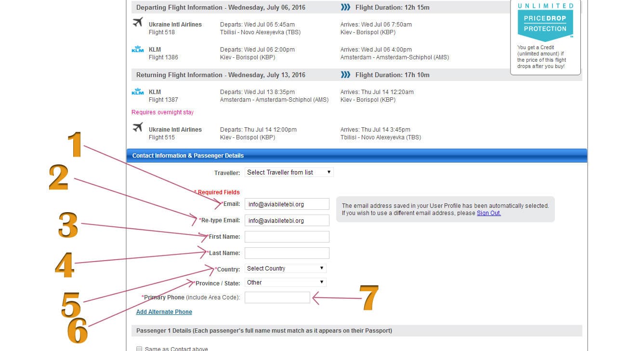
Task: Click the chevrons icon by 12h 15m duration
Action: pos(345,8)
